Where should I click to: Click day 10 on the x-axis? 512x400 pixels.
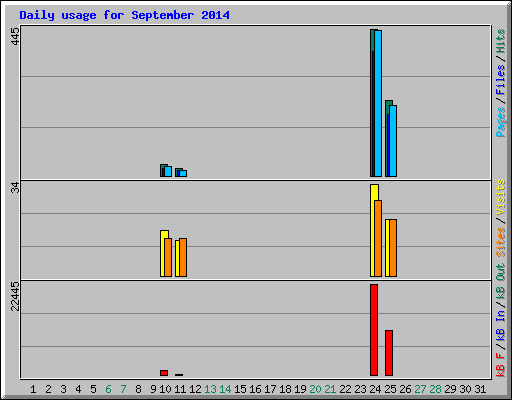[x=166, y=389]
